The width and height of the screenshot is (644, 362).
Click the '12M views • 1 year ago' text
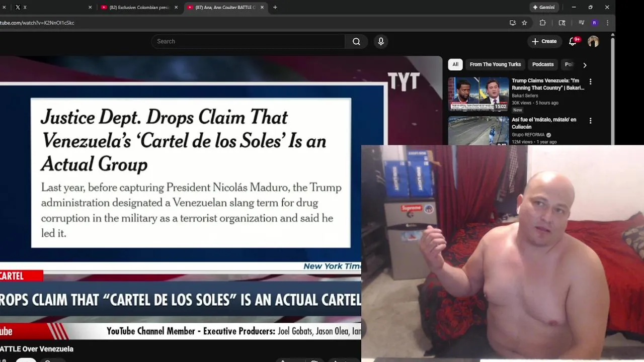click(534, 142)
